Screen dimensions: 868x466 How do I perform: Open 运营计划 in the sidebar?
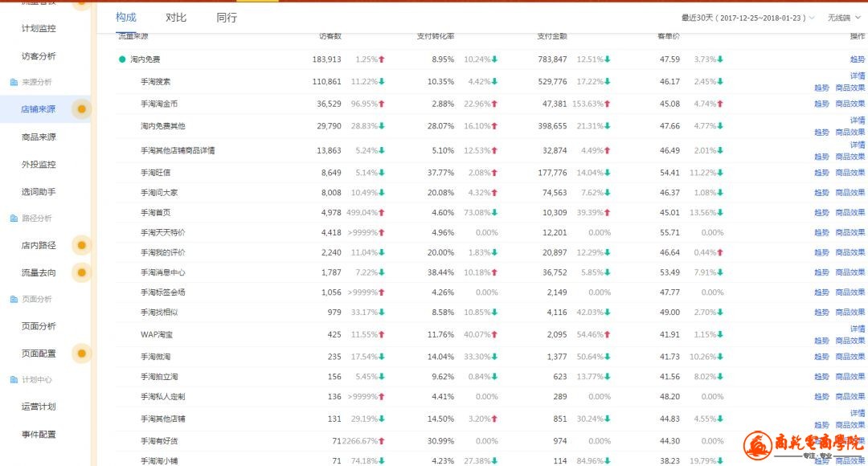point(39,407)
